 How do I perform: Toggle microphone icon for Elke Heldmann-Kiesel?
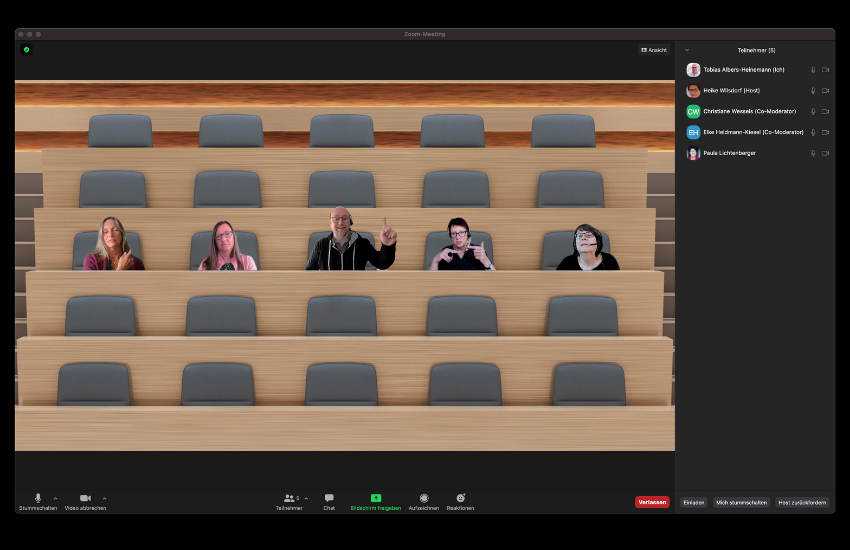[813, 132]
